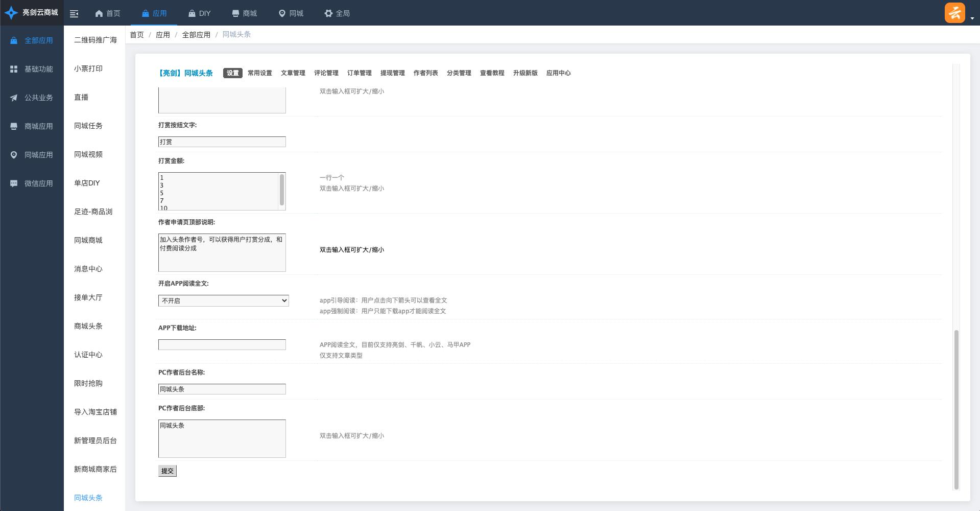
Task: Click the orange user avatar icon
Action: click(954, 13)
